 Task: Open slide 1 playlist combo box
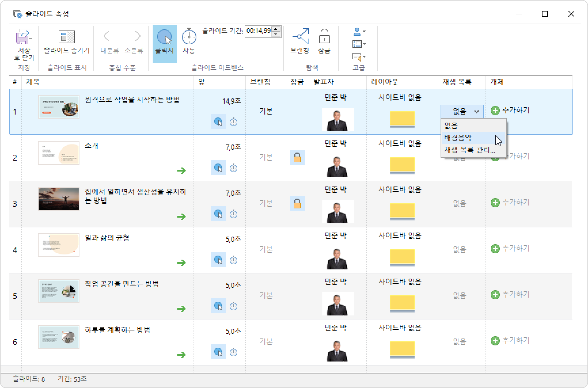[x=462, y=111]
